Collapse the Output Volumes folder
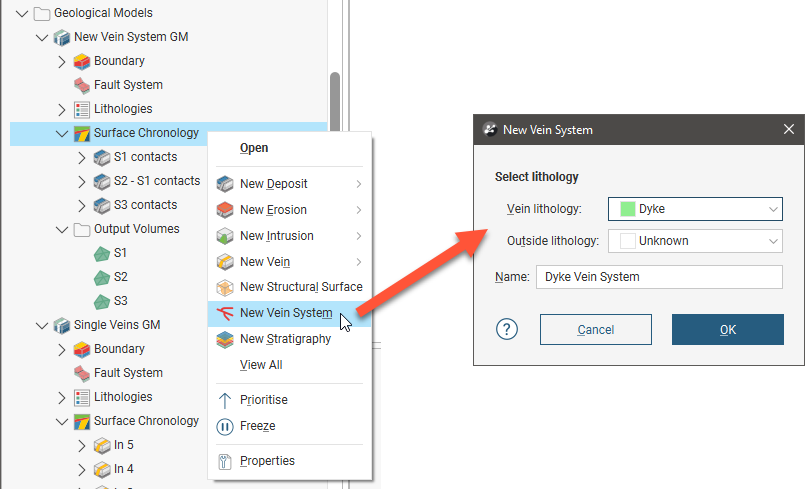Image resolution: width=805 pixels, height=489 pixels. pos(62,230)
